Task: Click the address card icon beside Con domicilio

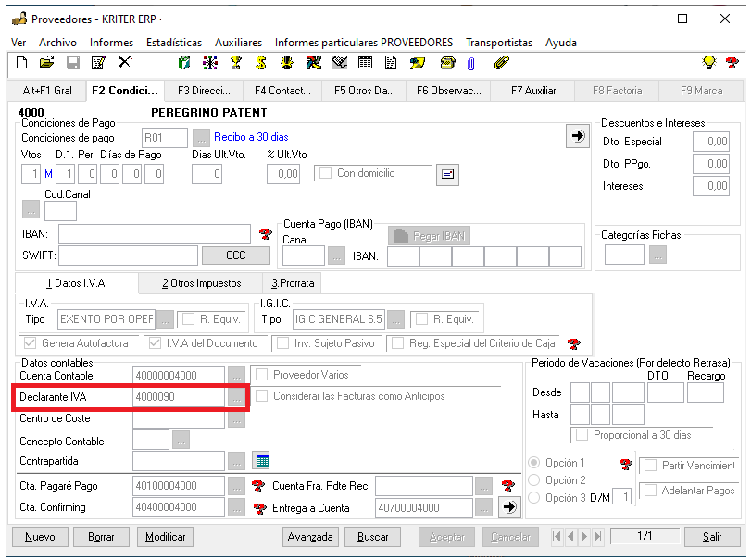Action: pyautogui.click(x=447, y=174)
